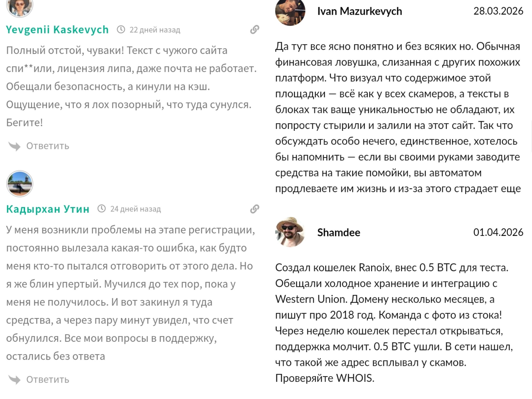Click "Ответить" under Кадырхан Утин's comment
532x399 pixels.
[x=48, y=380]
